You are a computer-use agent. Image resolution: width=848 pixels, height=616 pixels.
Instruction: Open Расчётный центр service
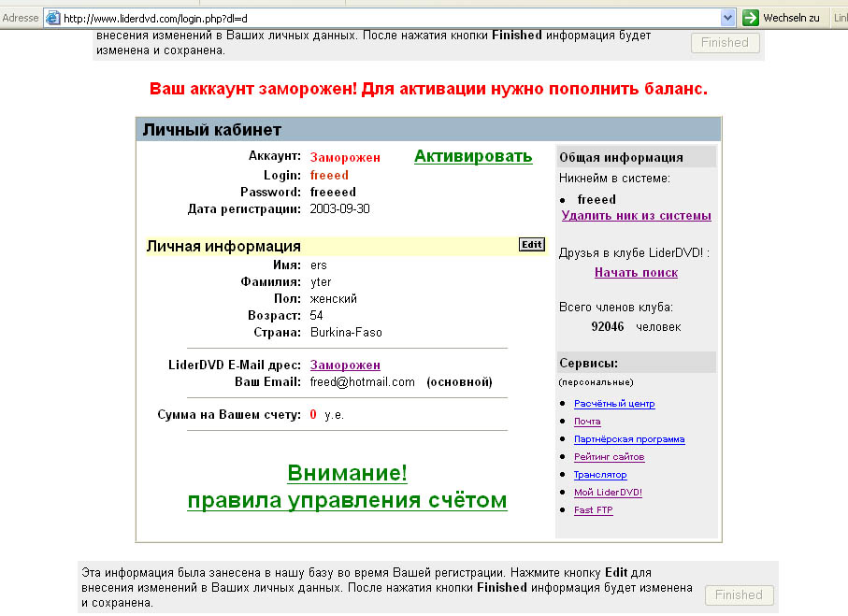coord(614,404)
